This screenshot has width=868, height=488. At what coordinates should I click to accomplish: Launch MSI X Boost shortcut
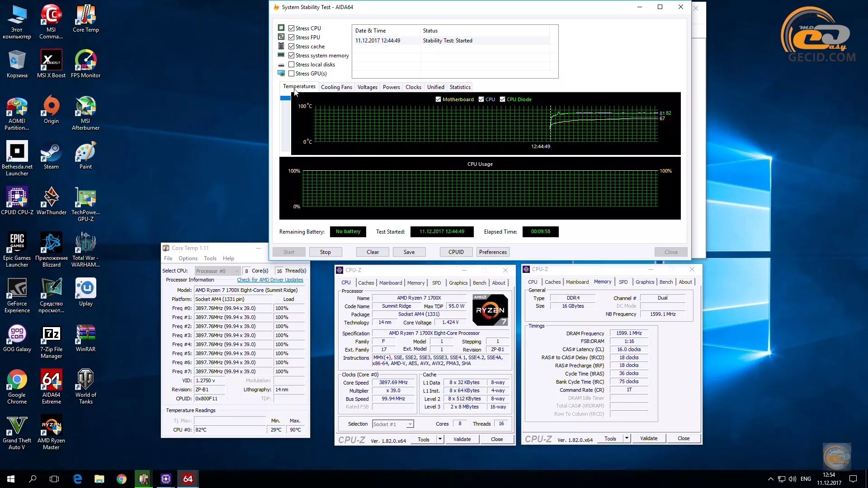point(51,64)
